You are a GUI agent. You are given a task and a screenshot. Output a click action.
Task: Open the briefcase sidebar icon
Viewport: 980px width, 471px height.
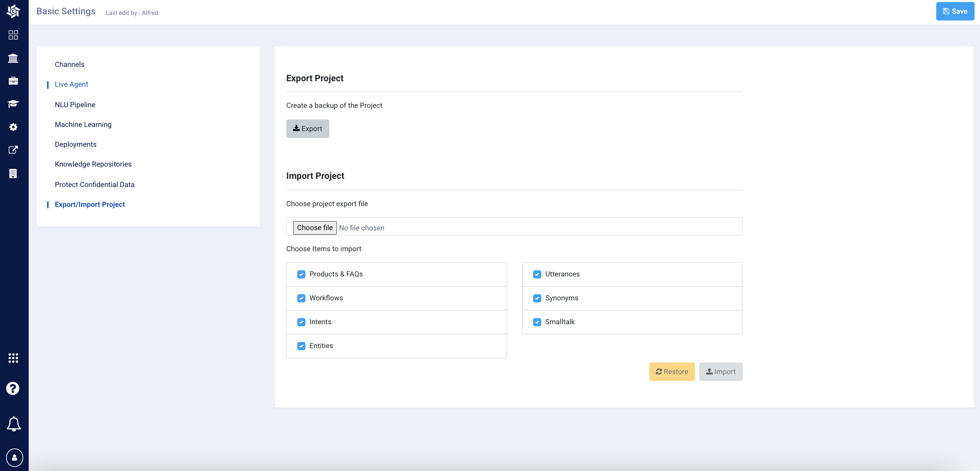pos(13,81)
